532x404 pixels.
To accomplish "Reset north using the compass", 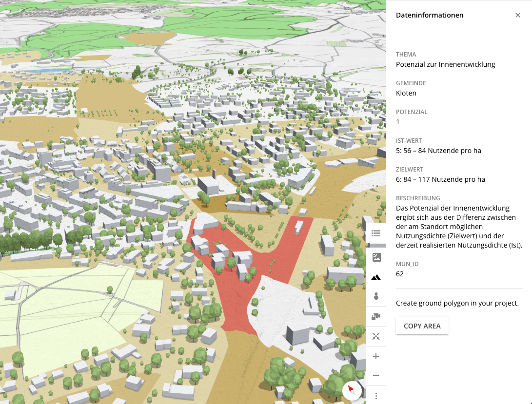I will 352,390.
